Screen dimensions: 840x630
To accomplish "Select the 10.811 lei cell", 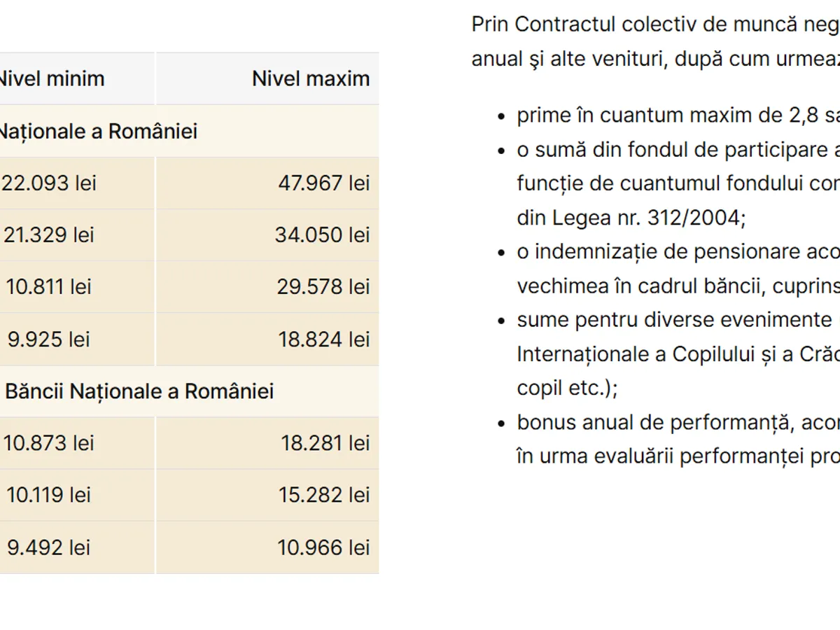I will pos(49,287).
